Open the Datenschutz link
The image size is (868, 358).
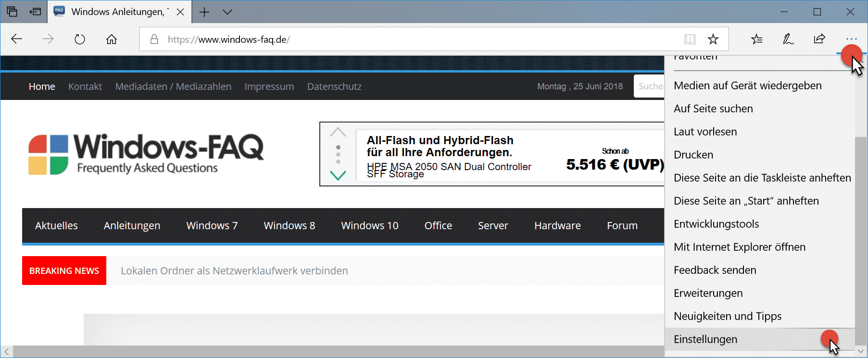coord(334,86)
